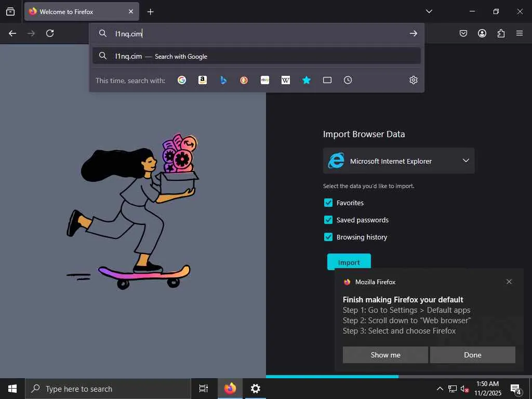Click Firefox icon in taskbar
This screenshot has width=532, height=399.
pos(230,389)
